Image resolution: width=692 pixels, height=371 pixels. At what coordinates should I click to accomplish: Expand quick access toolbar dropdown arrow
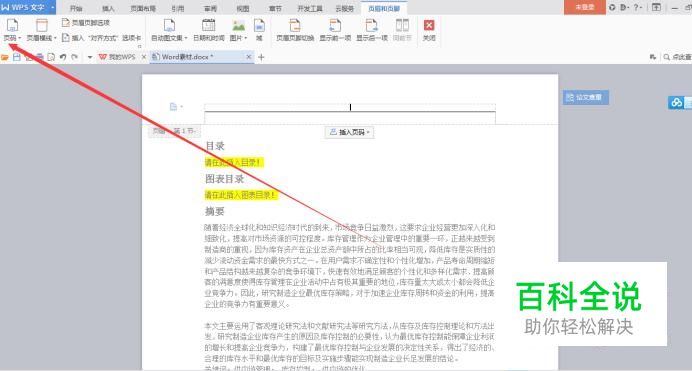pyautogui.click(x=90, y=57)
